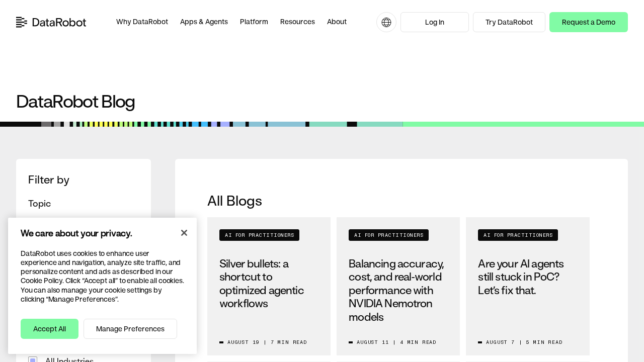Viewport: 644px width, 362px height.
Task: Open the globe language selector
Action: click(386, 22)
